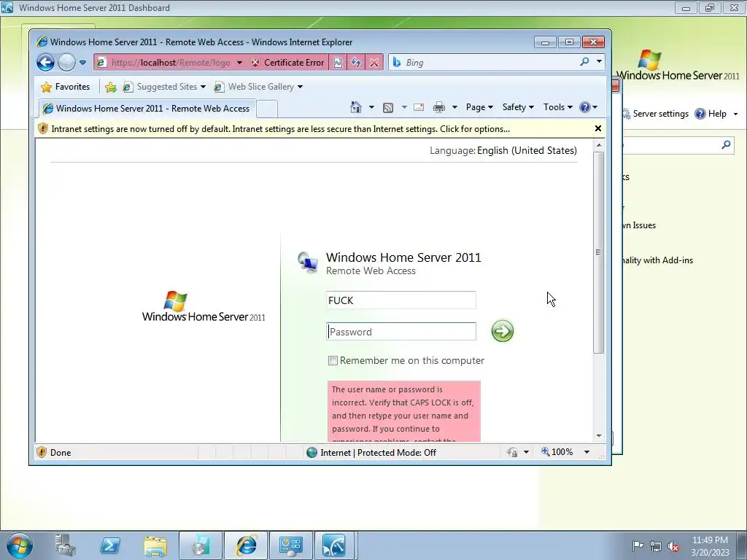Go back with IE Back arrow
The width and height of the screenshot is (747, 560).
tap(46, 63)
